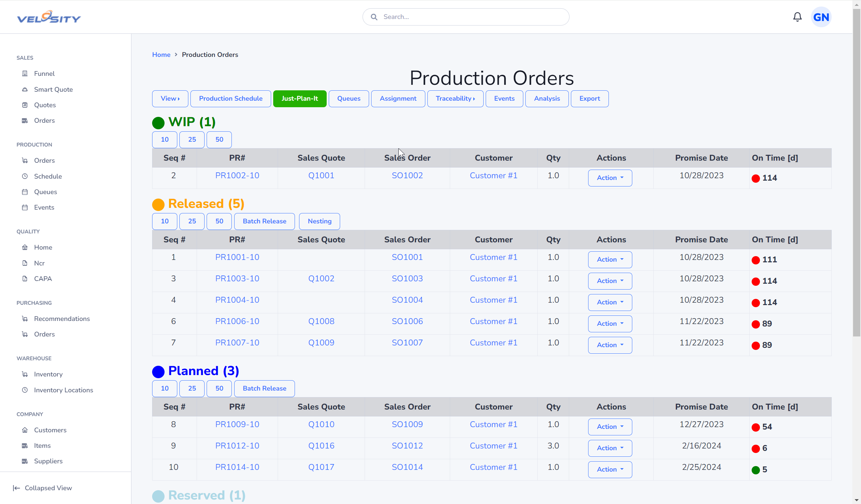
Task: Select the Just-Plan-It button
Action: (300, 99)
